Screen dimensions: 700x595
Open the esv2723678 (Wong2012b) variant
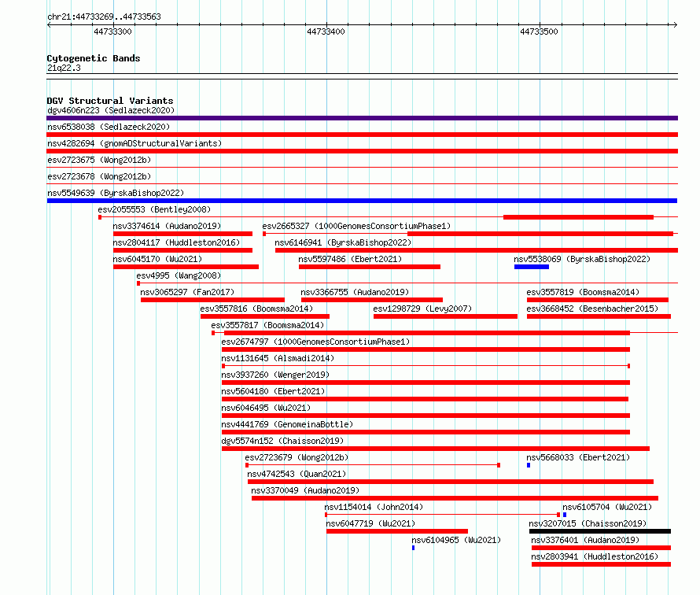coord(99,176)
